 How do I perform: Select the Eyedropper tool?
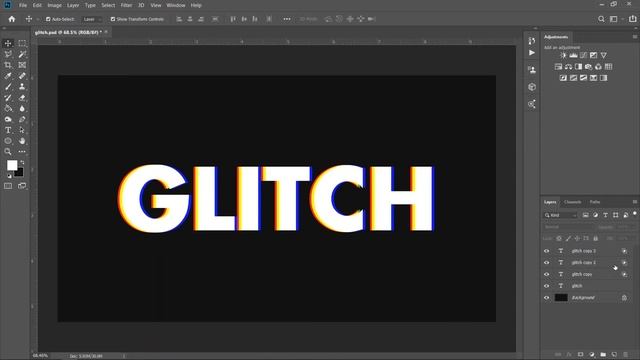click(8, 76)
